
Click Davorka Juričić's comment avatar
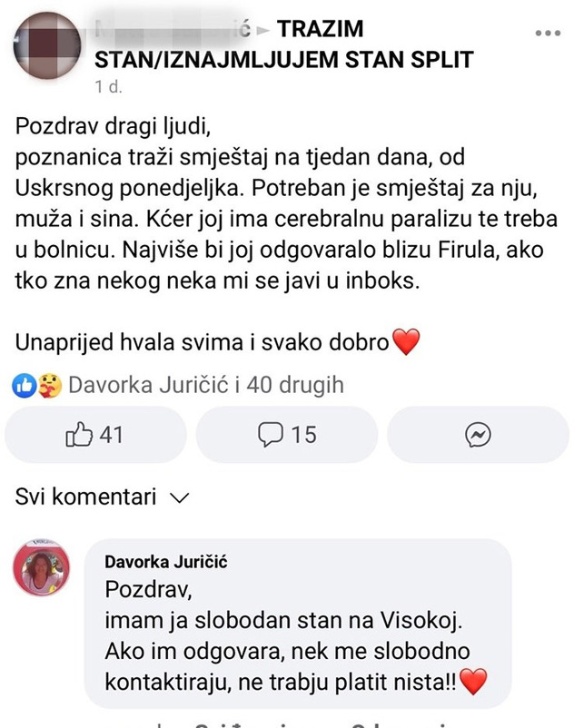pos(41,568)
